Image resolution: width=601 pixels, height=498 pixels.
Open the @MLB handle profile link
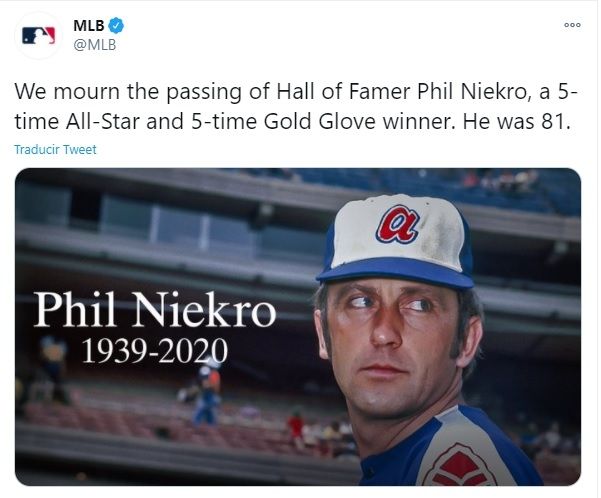(93, 43)
